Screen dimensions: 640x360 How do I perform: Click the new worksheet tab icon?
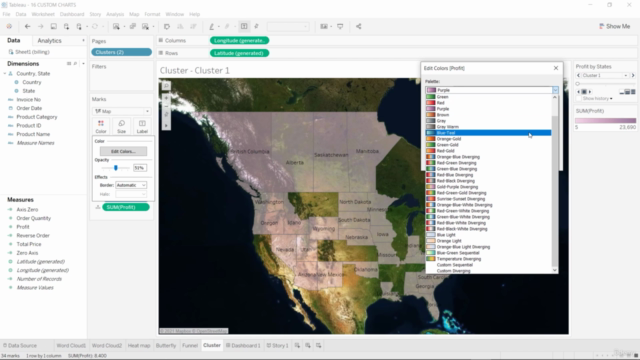[x=297, y=345]
